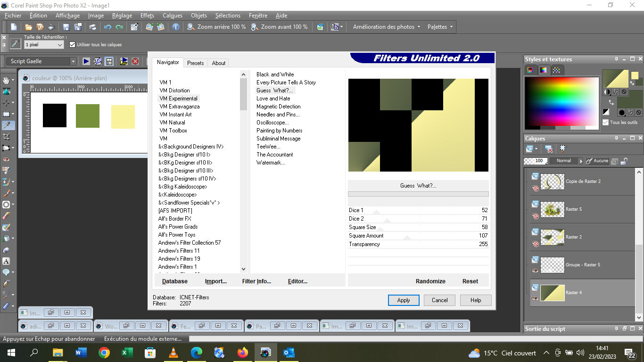Screen dimensions: 644x362
Task: Click the Edit script icon
Action: click(x=98, y=61)
